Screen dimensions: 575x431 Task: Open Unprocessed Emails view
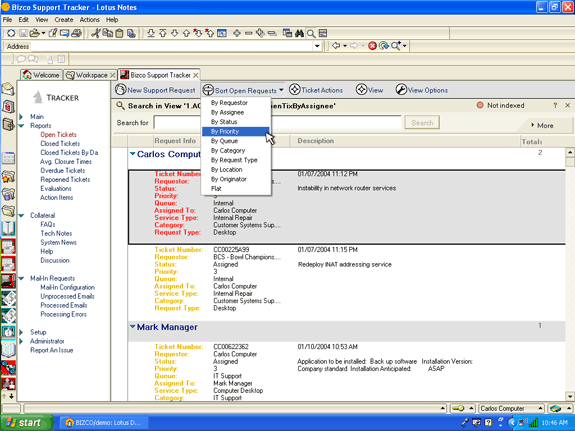[67, 296]
